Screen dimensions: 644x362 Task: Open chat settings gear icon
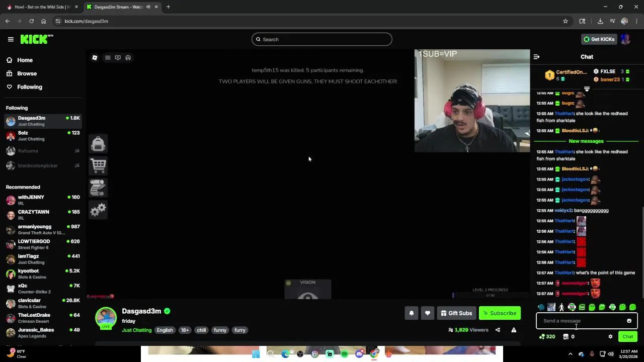click(x=610, y=337)
